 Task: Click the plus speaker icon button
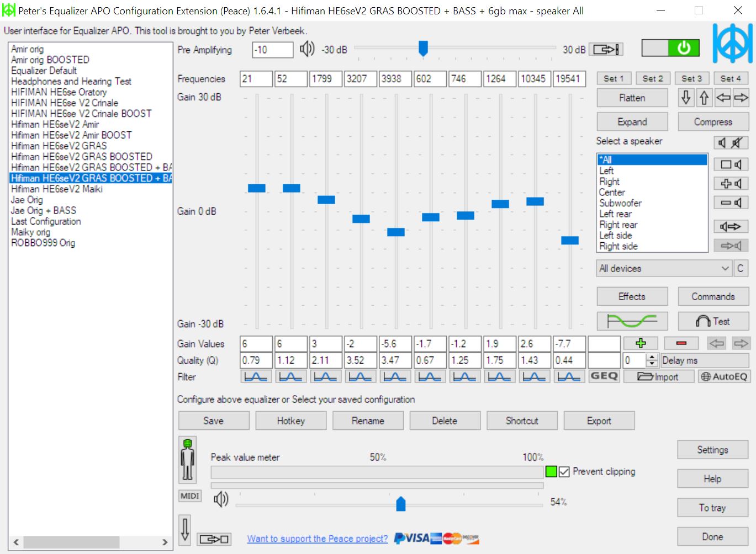(731, 183)
